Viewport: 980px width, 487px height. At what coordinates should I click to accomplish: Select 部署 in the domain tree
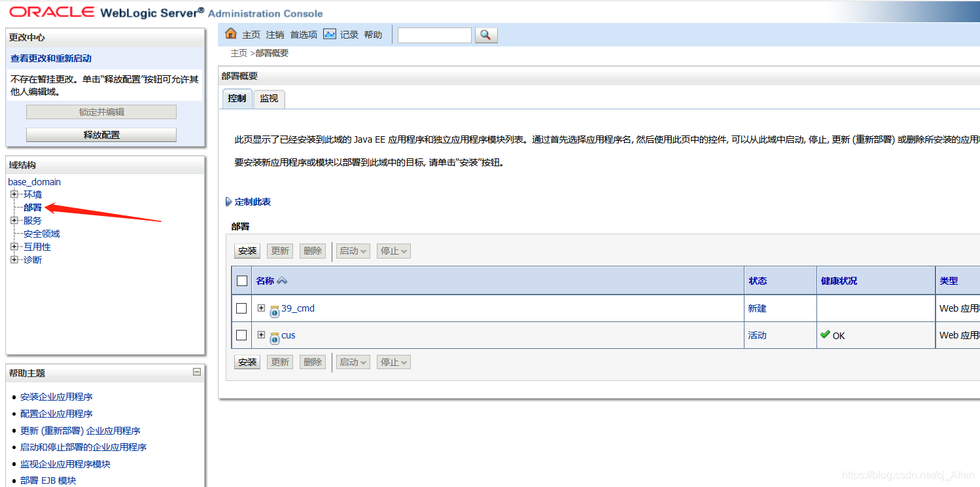33,207
